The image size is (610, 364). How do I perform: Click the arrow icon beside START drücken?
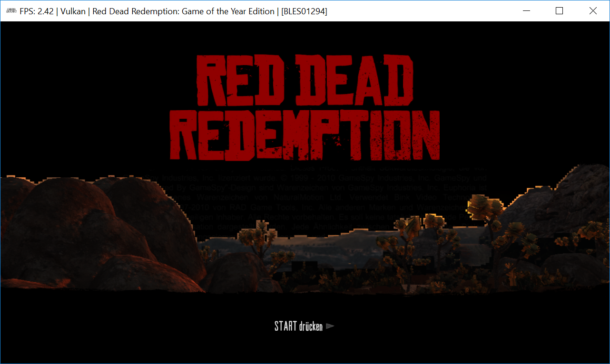(x=330, y=326)
